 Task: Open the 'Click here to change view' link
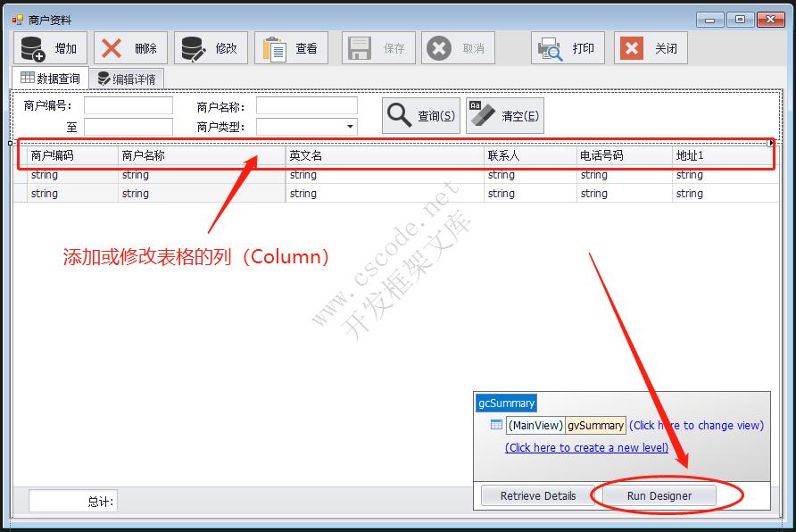click(x=696, y=426)
